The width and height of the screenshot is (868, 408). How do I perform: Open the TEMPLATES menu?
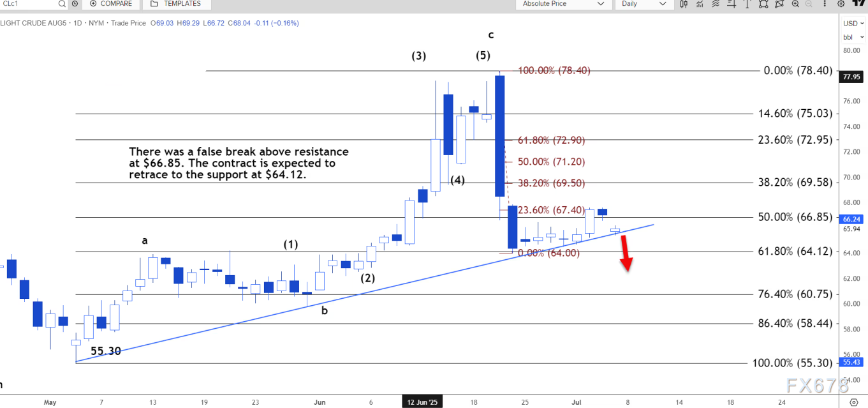point(175,4)
